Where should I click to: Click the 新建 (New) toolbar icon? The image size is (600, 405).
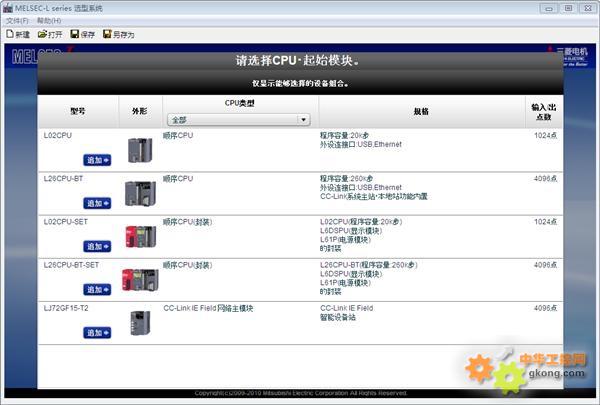tap(10, 34)
